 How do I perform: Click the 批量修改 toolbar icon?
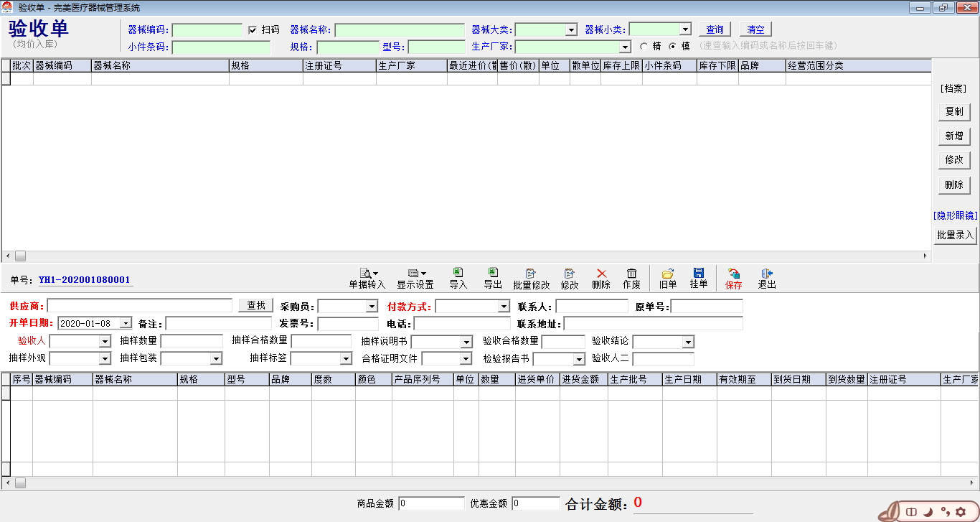click(x=531, y=274)
